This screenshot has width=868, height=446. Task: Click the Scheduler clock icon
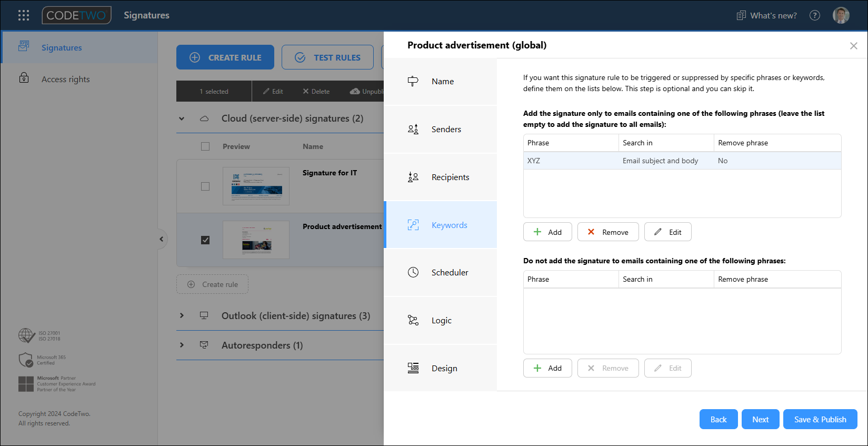coord(413,272)
